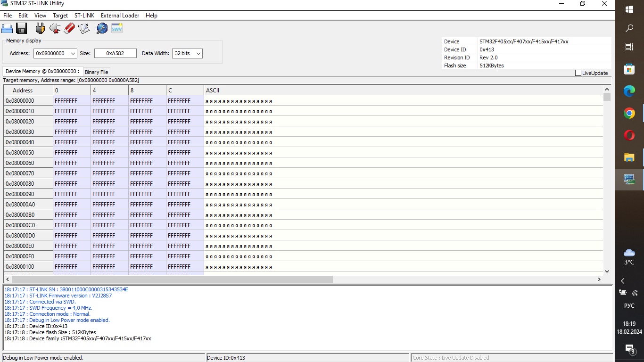This screenshot has height=362, width=644.
Task: Disconnect from target with the crossed plug icon
Action: click(55, 28)
